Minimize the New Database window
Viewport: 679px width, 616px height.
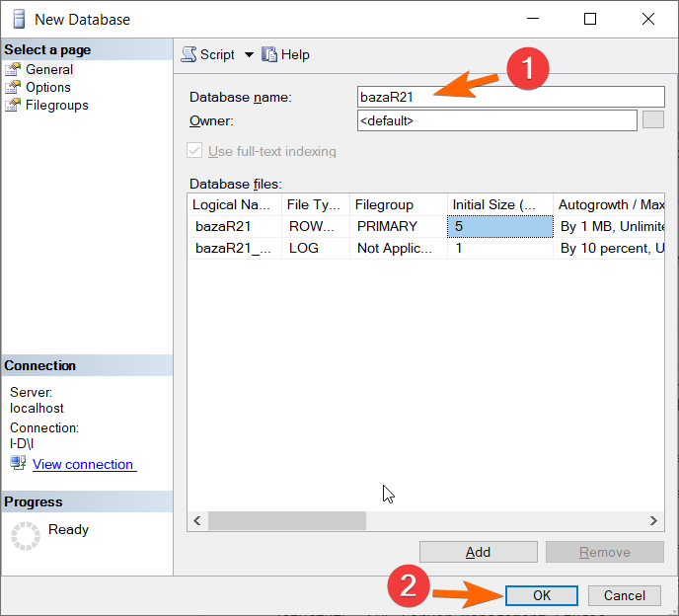click(533, 19)
